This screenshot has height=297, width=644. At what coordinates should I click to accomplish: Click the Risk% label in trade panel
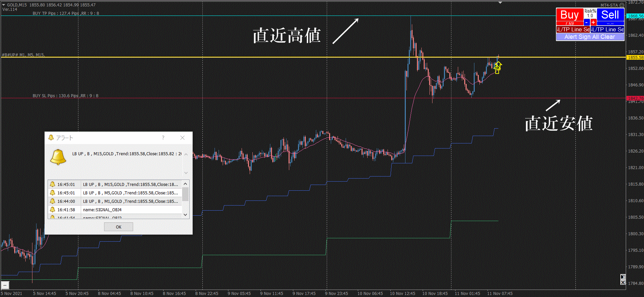click(590, 11)
